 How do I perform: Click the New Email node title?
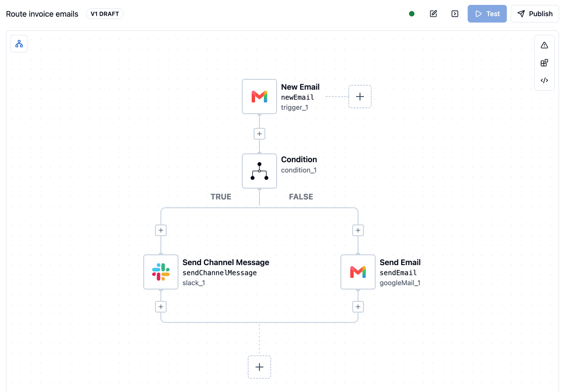(300, 87)
